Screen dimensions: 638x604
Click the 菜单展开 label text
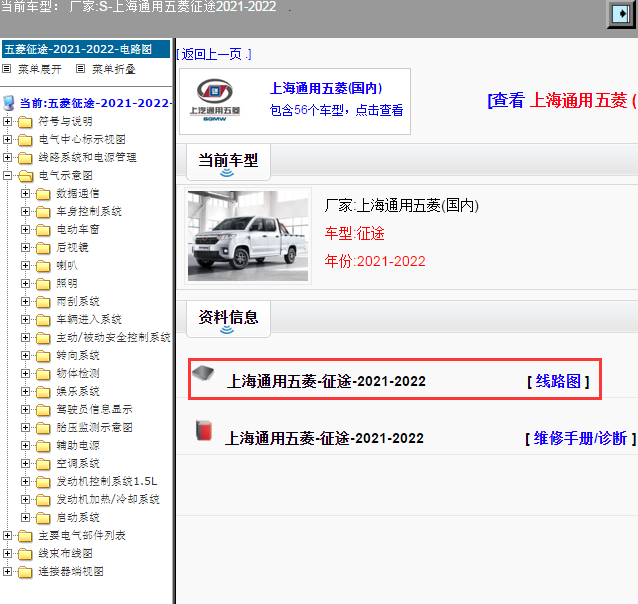point(40,69)
